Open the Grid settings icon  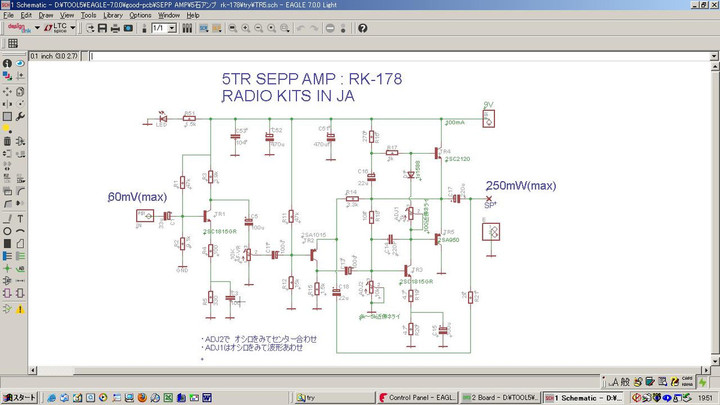pyautogui.click(x=13, y=44)
